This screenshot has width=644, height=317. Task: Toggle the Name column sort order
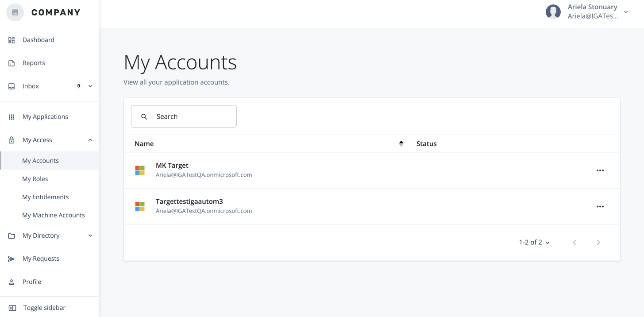point(401,143)
